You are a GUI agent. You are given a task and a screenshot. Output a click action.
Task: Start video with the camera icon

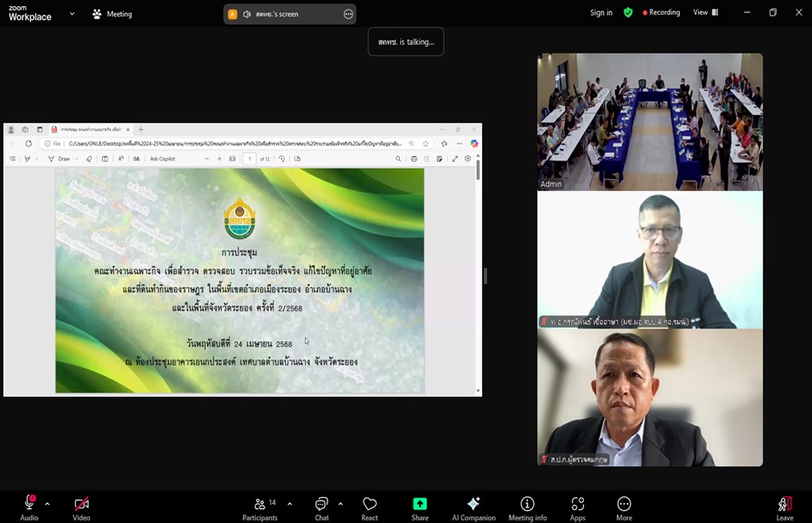(81, 508)
